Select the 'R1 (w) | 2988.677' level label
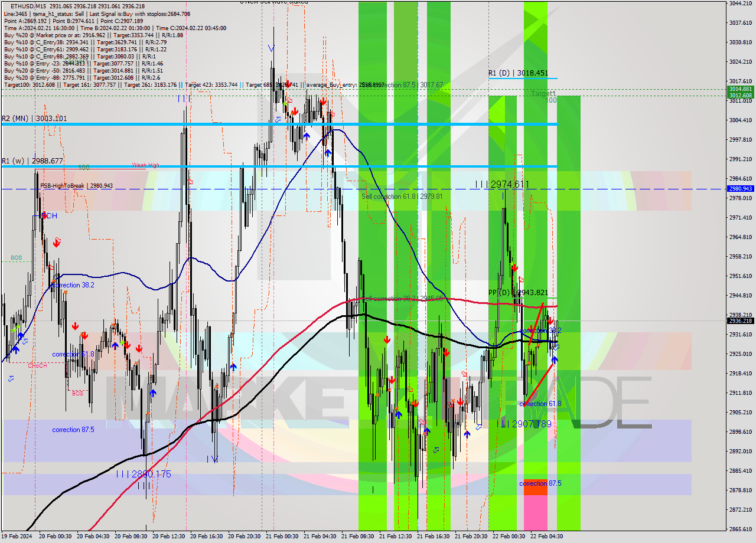The image size is (756, 543). (x=32, y=161)
